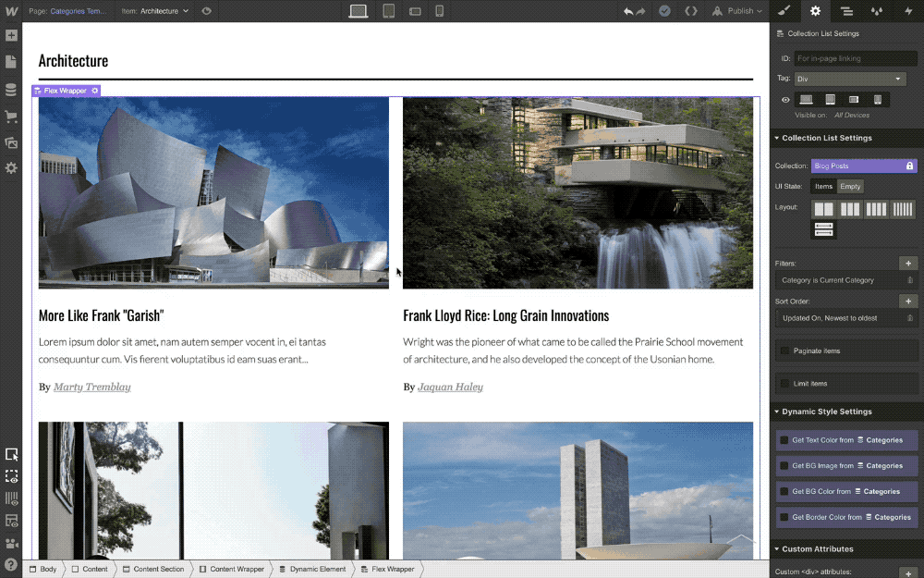924x578 pixels.
Task: Choose the three-column layout
Action: pos(850,209)
